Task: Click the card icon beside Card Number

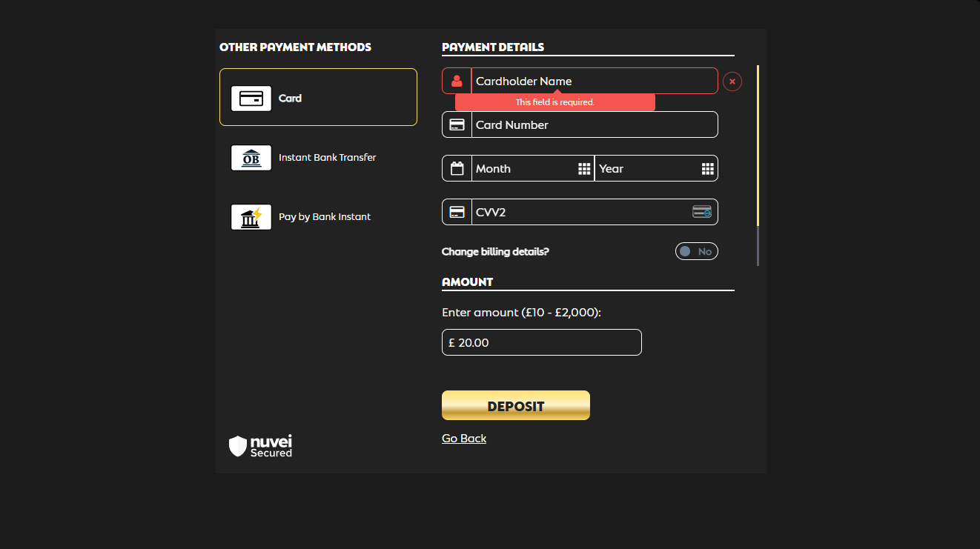Action: pos(457,124)
